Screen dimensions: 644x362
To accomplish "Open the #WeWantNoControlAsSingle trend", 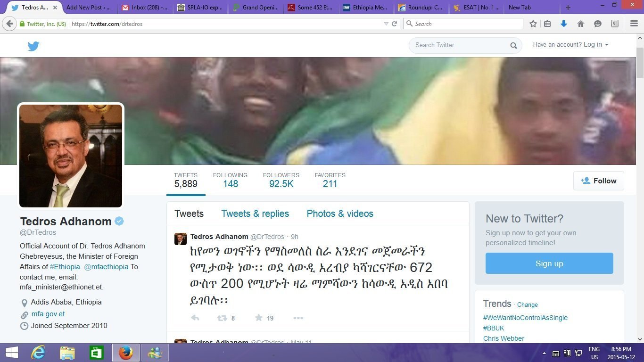I will tap(525, 318).
